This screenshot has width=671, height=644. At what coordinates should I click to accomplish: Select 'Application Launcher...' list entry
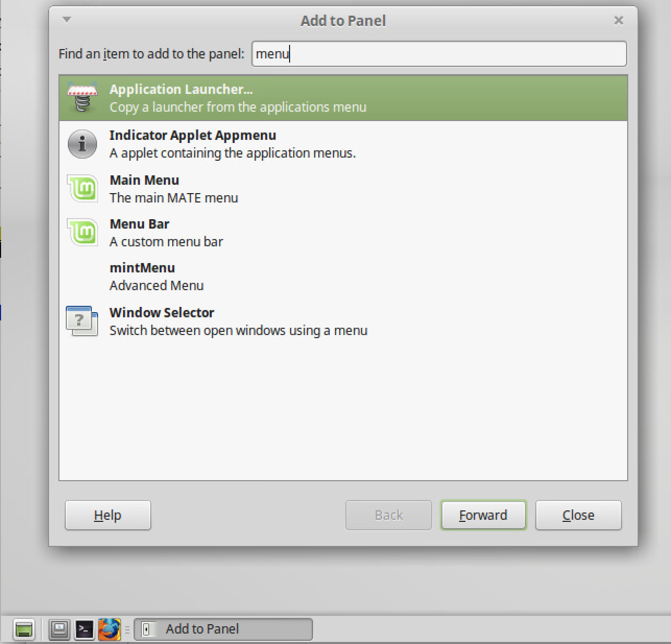click(x=343, y=98)
